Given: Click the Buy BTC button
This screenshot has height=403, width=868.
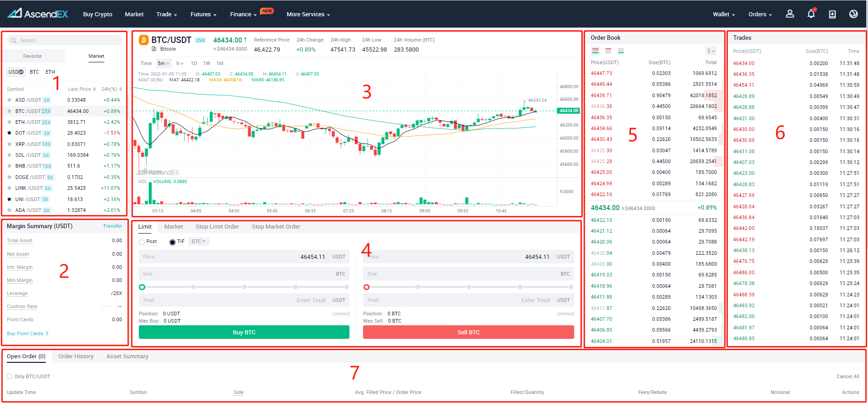Looking at the screenshot, I should pyautogui.click(x=244, y=332).
